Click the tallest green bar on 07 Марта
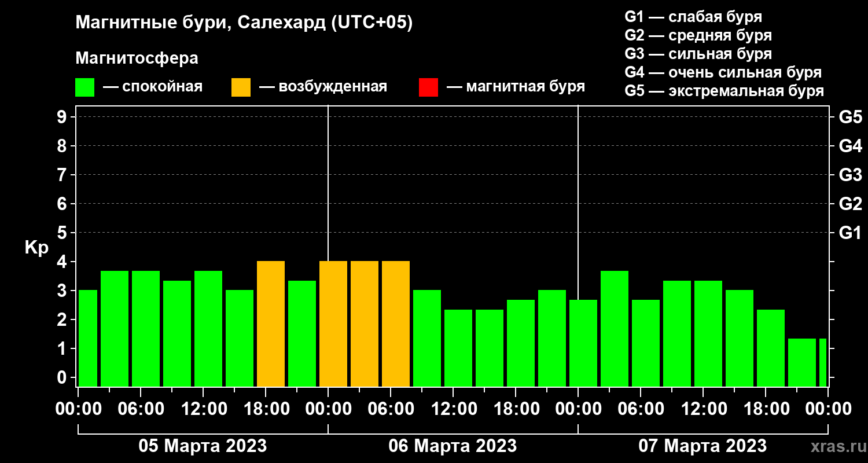Screen dimensions: 868x463 pyautogui.click(x=615, y=329)
